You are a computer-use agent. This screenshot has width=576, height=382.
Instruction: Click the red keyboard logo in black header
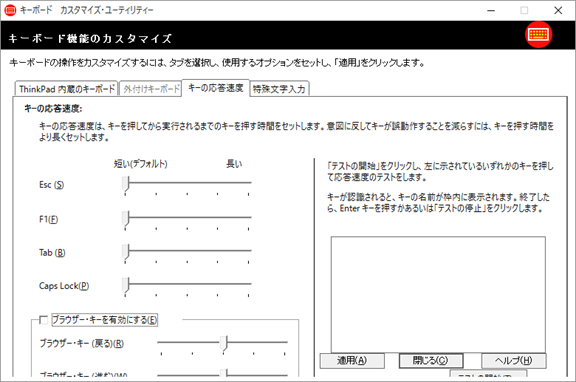point(538,35)
